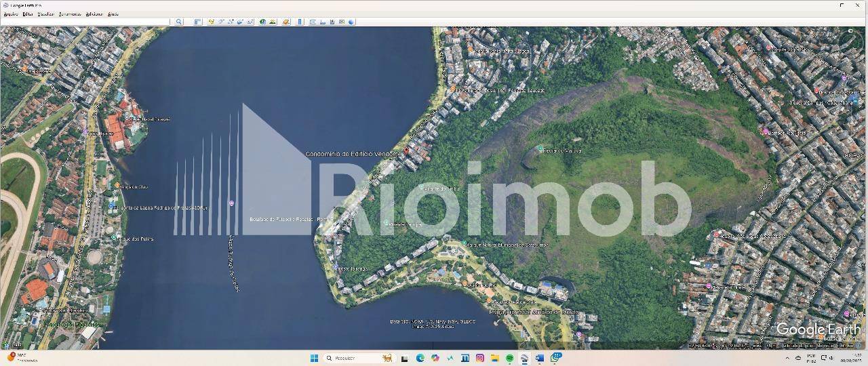Screen dimensions: 868x366
Task: Show historical imagery clock icon
Action: tap(262, 22)
